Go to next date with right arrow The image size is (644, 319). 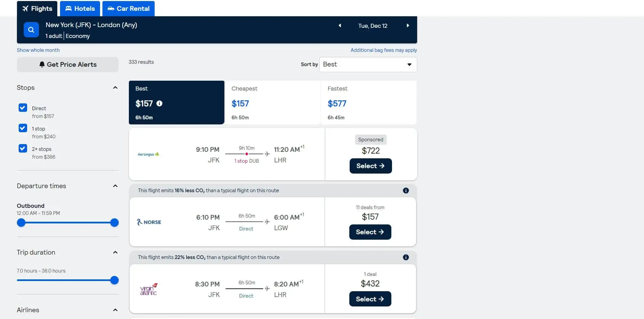pyautogui.click(x=408, y=26)
